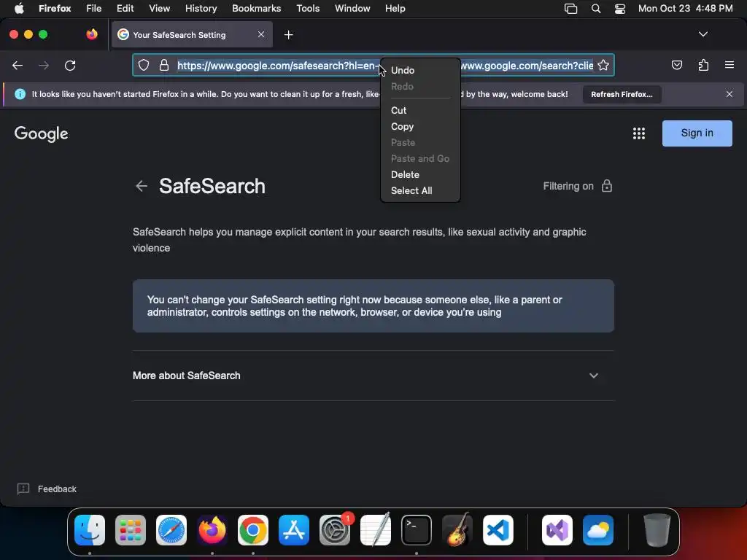Open the Window menu
Image resolution: width=747 pixels, height=560 pixels.
click(x=352, y=8)
